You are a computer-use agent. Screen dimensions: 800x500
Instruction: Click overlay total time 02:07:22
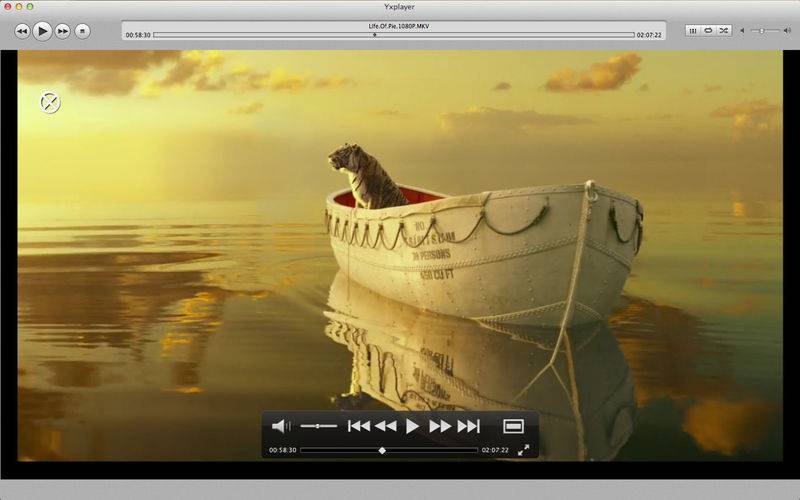(x=495, y=451)
